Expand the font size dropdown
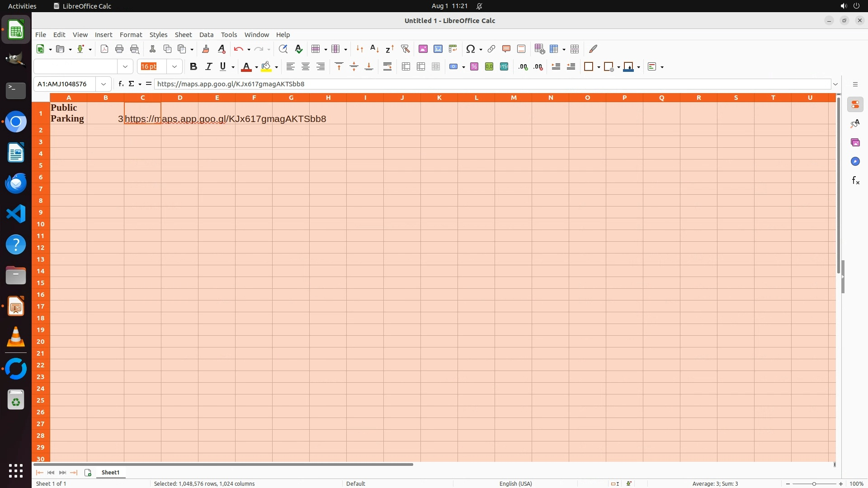Image resolution: width=868 pixels, height=488 pixels. coord(175,67)
